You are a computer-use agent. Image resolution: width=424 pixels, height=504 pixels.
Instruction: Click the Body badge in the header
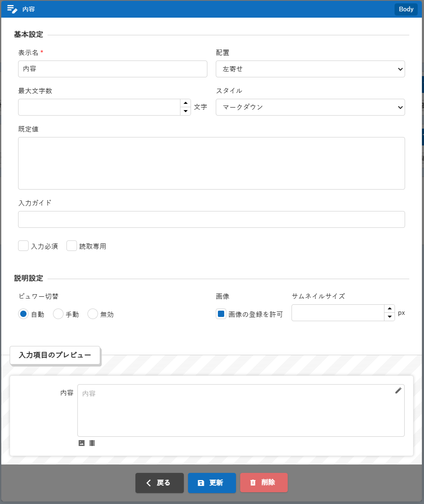[x=406, y=9]
